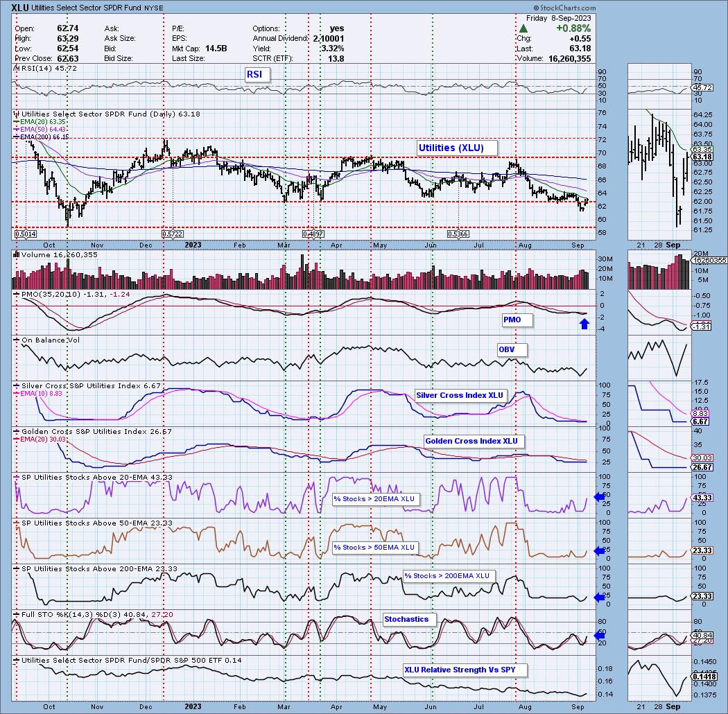Viewport: 728px width, 714px height.
Task: Click the 26.67 Golden Cross value tag
Action: click(x=702, y=467)
